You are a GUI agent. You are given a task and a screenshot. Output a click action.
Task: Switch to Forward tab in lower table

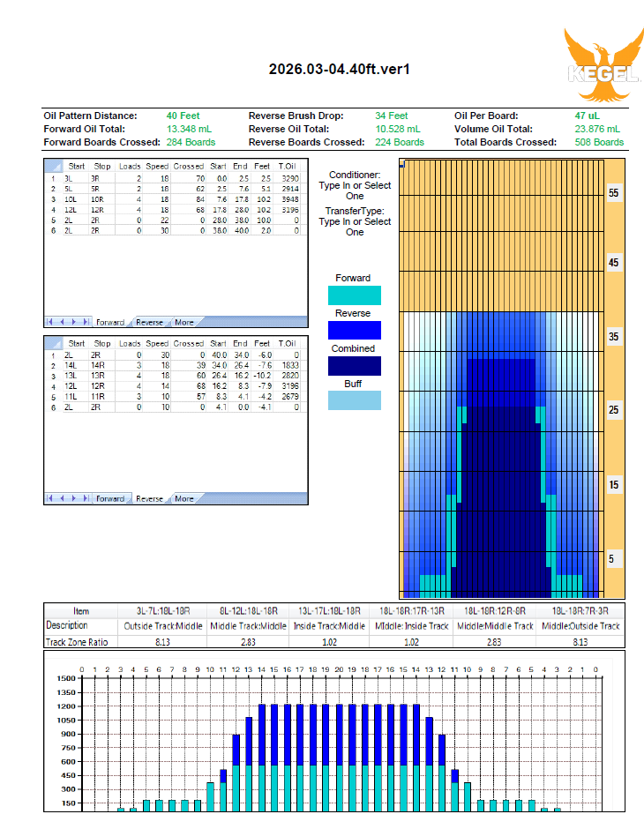109,498
